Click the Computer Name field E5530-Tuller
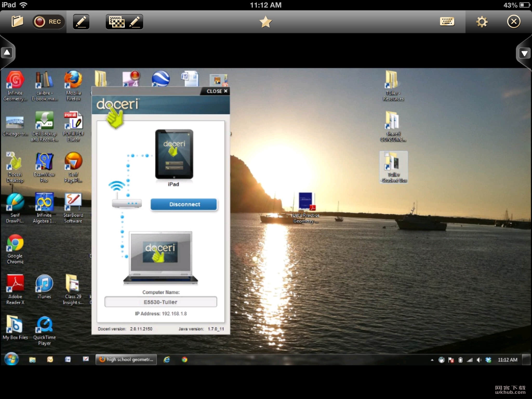 (x=161, y=302)
